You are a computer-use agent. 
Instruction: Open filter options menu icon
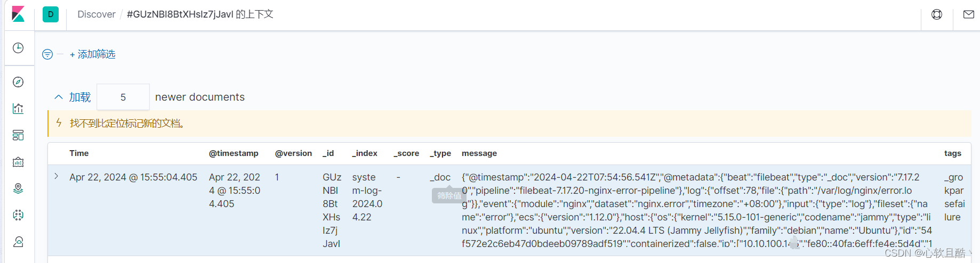click(x=47, y=54)
